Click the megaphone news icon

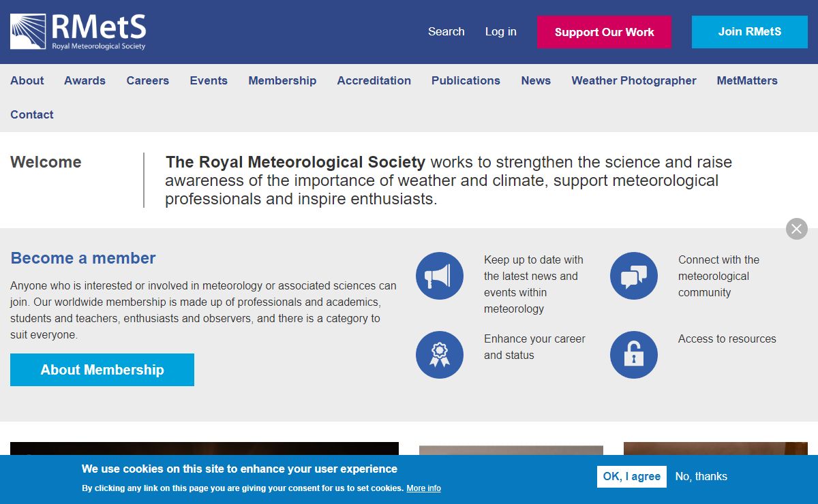(440, 276)
